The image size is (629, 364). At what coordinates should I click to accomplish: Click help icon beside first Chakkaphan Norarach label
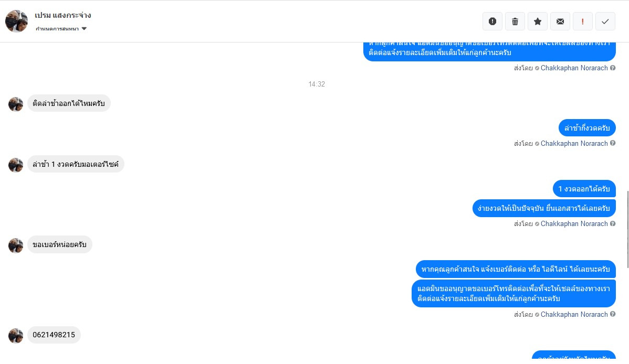pyautogui.click(x=613, y=68)
